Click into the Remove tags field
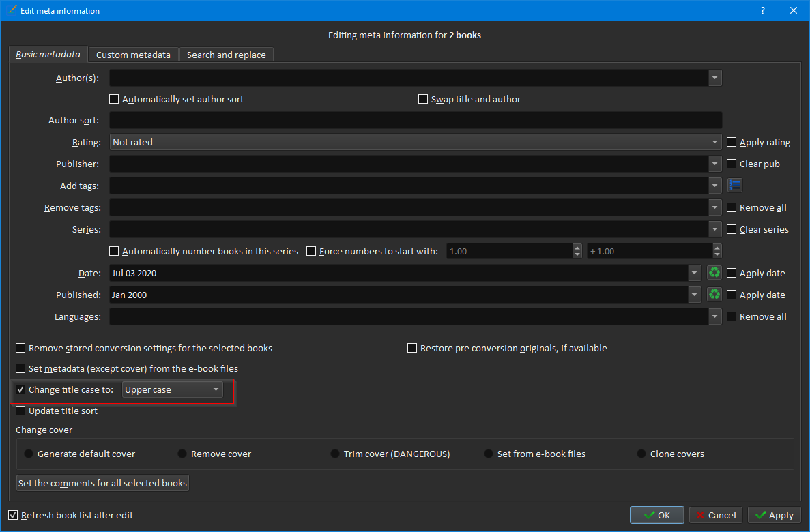The width and height of the screenshot is (810, 532). pyautogui.click(x=409, y=207)
